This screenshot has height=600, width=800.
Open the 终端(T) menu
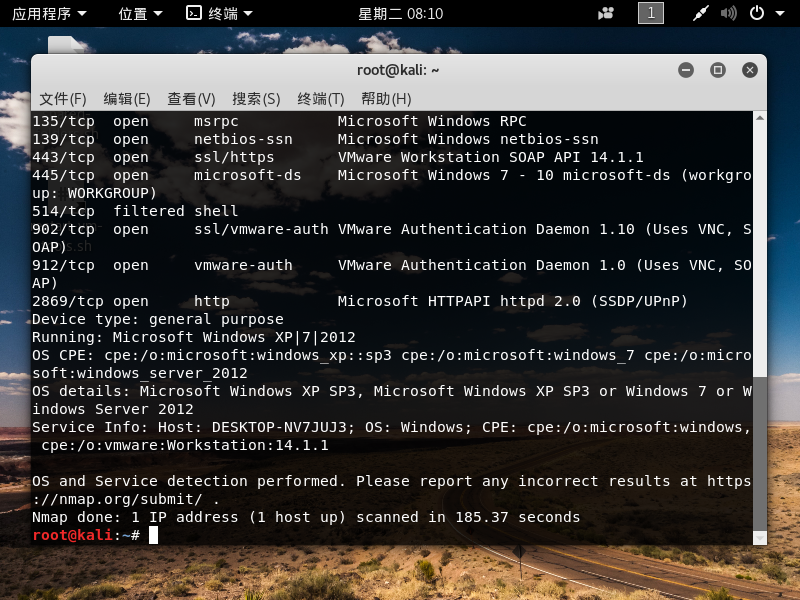(320, 98)
